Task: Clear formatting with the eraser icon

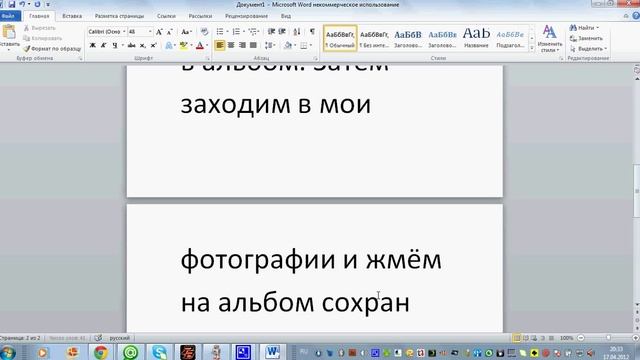Action: [204, 32]
